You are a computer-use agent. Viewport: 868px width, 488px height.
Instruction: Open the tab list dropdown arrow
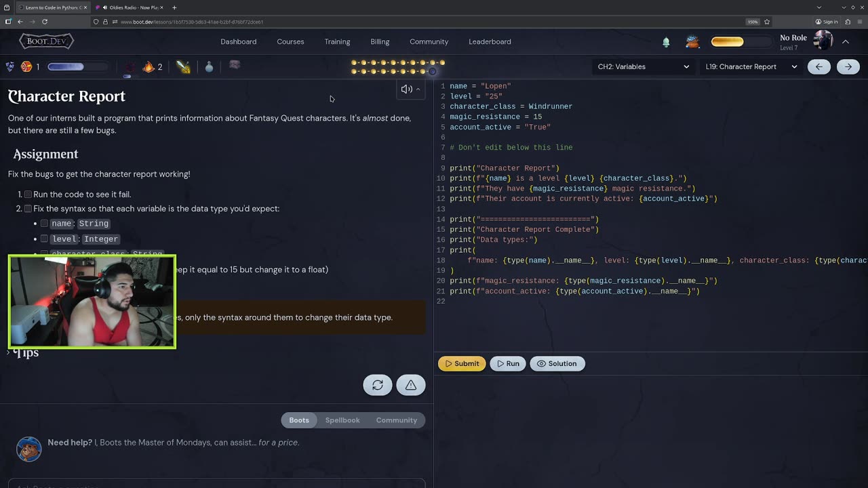pyautogui.click(x=818, y=7)
